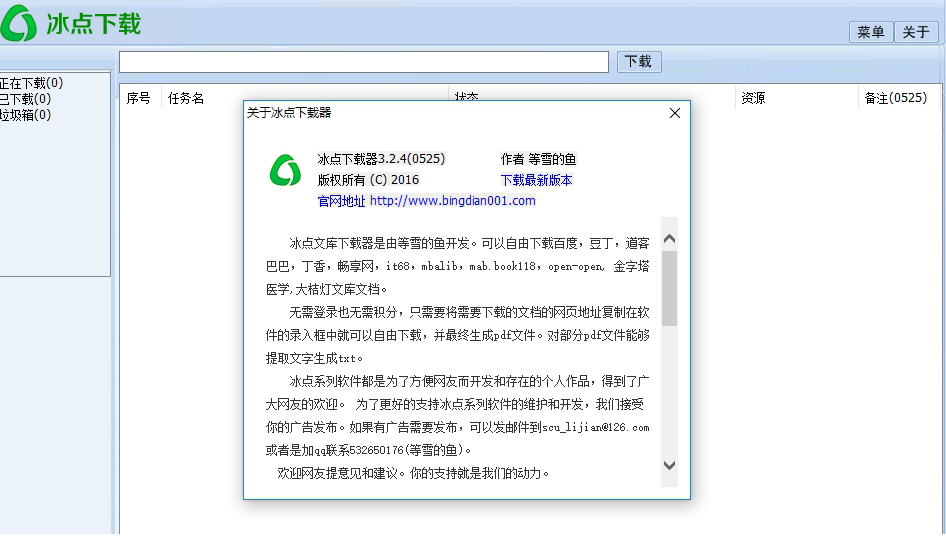
Task: Click the 序号 column header
Action: point(139,98)
